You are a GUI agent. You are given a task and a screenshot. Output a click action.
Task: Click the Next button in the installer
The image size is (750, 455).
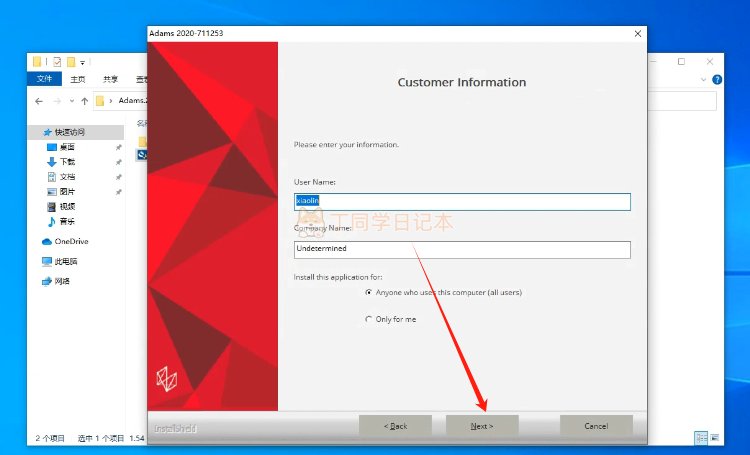pyautogui.click(x=482, y=425)
